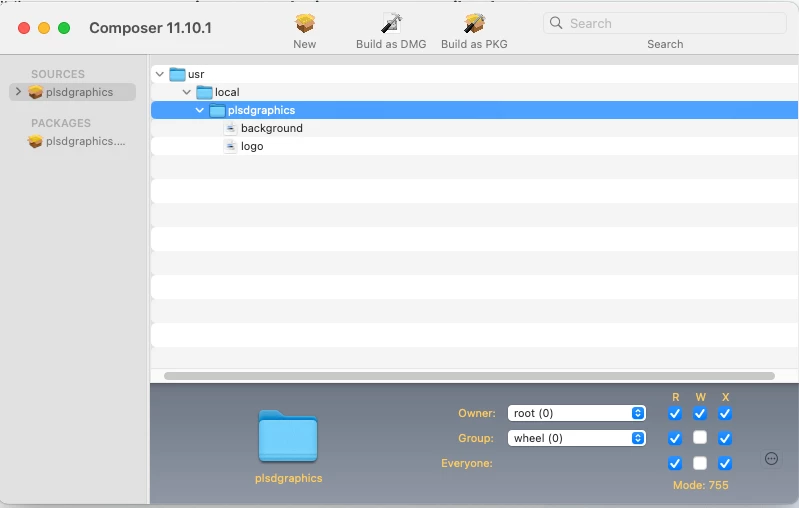Close the Composer window with red button
The image size is (799, 508).
pyautogui.click(x=24, y=28)
